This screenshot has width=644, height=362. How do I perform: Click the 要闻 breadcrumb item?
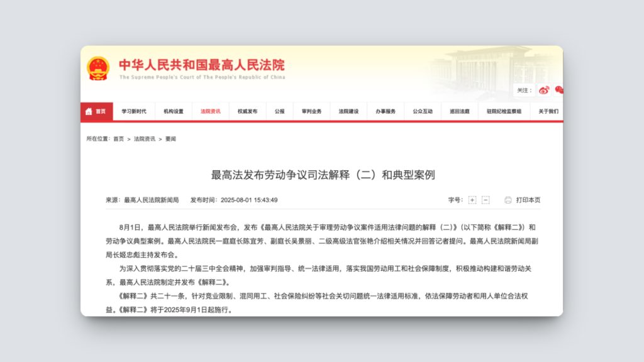coord(170,139)
